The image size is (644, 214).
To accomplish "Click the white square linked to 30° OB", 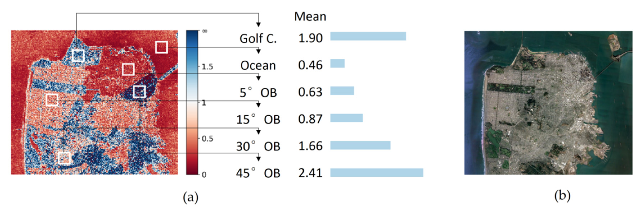I will (64, 158).
